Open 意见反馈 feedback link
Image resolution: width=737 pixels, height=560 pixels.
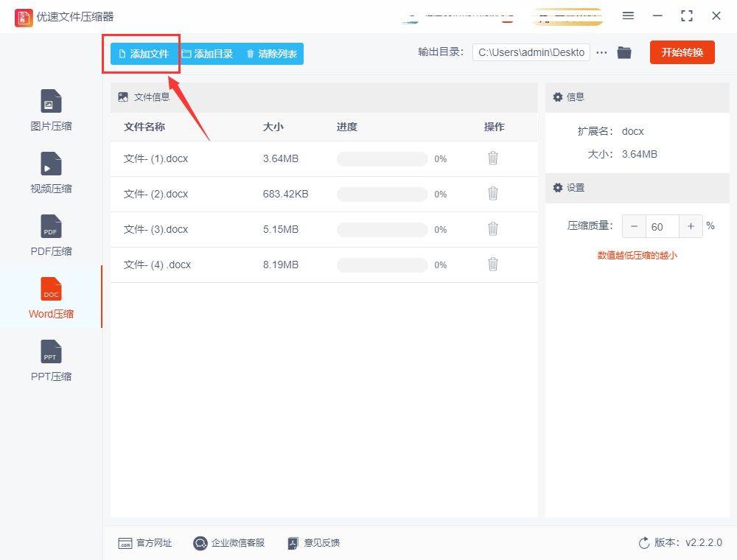[313, 543]
